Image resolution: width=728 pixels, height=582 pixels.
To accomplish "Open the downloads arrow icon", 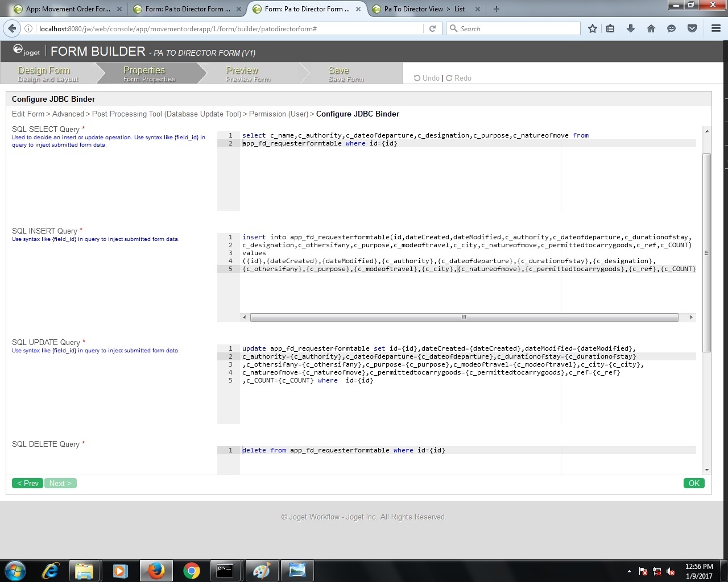I will point(631,28).
